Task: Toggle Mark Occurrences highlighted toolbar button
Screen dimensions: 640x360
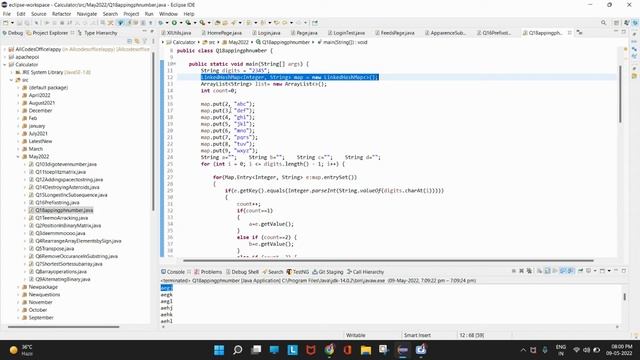Action: click(120, 23)
